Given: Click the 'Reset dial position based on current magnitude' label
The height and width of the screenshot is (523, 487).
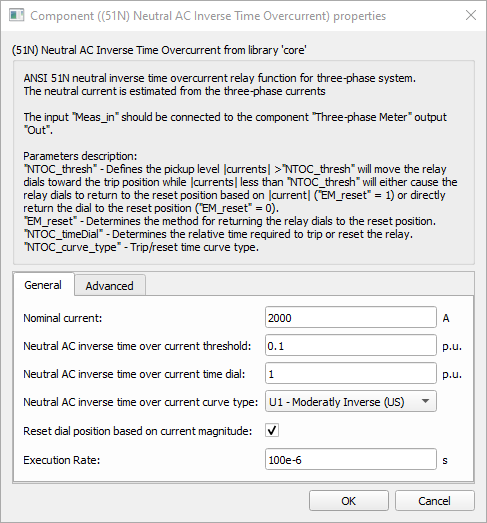Looking at the screenshot, I should [137, 431].
